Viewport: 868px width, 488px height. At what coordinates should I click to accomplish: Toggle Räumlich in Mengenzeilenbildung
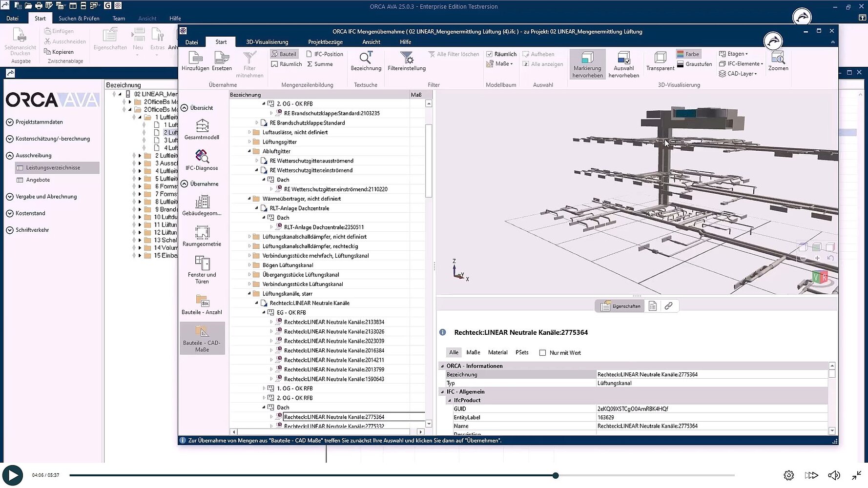pyautogui.click(x=287, y=64)
